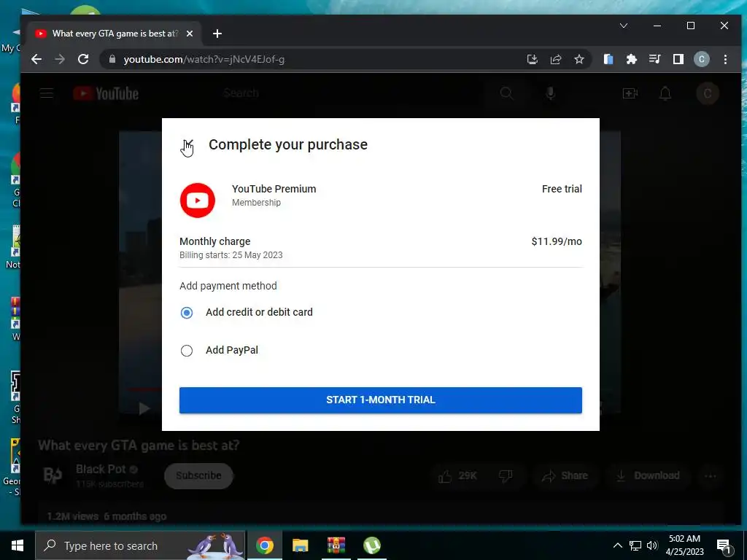
Task: Open the Windows Start menu
Action: point(18,545)
